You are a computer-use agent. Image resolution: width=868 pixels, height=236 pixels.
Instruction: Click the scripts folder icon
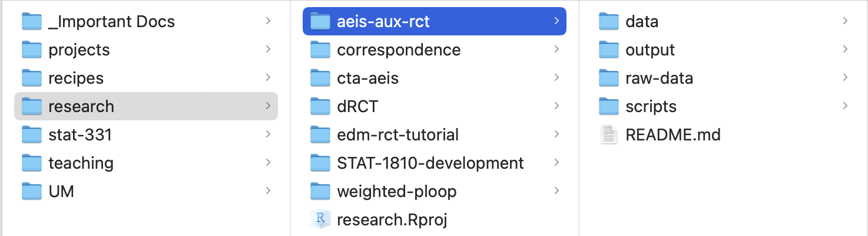click(x=609, y=107)
